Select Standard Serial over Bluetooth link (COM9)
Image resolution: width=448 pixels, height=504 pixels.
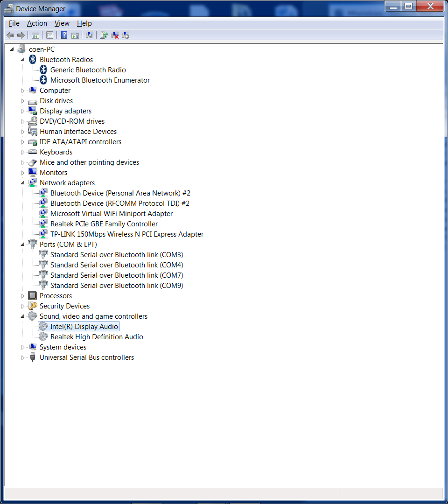117,286
